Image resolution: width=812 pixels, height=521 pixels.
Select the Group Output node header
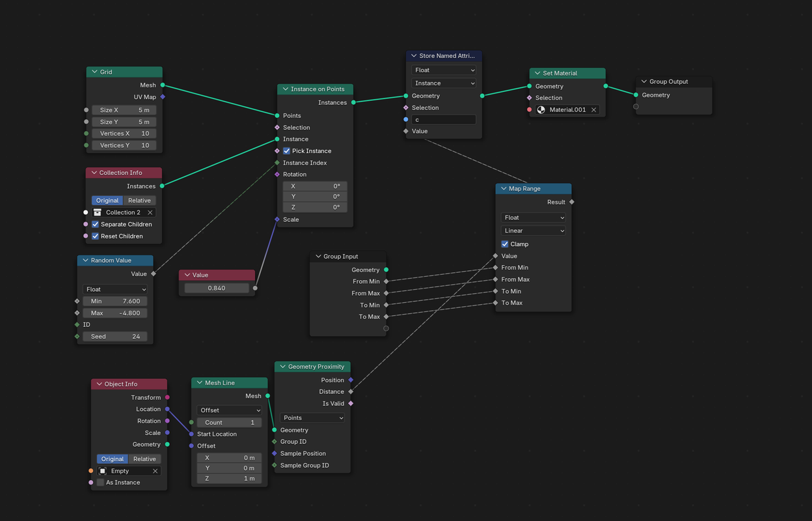point(673,82)
